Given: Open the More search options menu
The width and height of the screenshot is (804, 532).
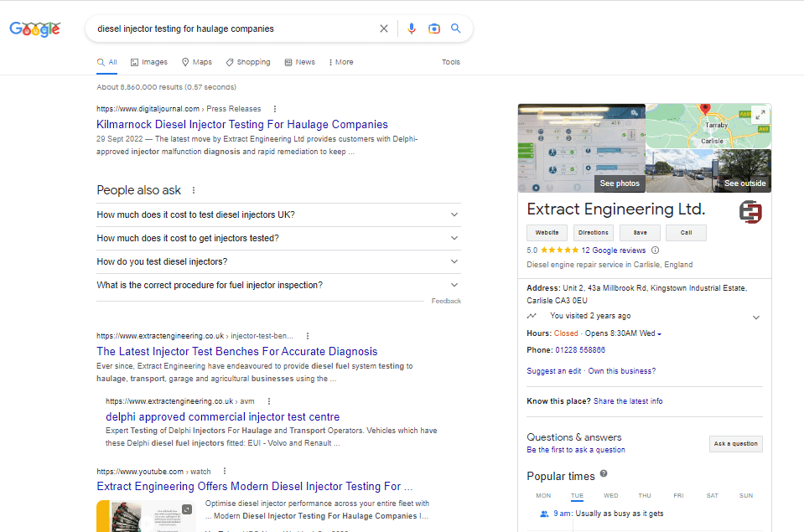Looking at the screenshot, I should pyautogui.click(x=341, y=62).
